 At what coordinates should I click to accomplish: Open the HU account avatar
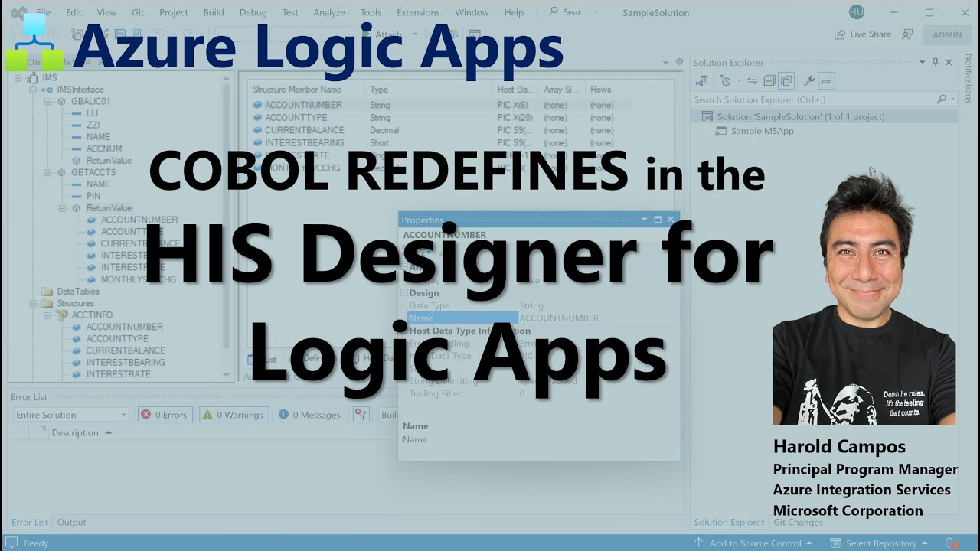click(x=857, y=11)
